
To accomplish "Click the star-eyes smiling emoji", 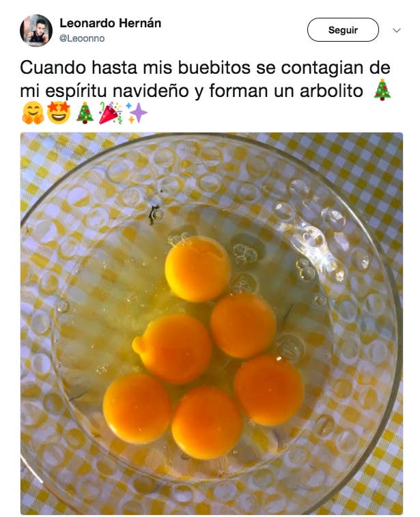I will pyautogui.click(x=59, y=113).
